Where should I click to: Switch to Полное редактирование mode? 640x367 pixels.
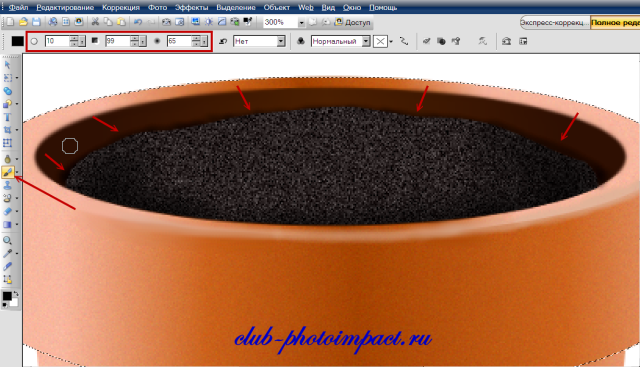click(x=615, y=22)
